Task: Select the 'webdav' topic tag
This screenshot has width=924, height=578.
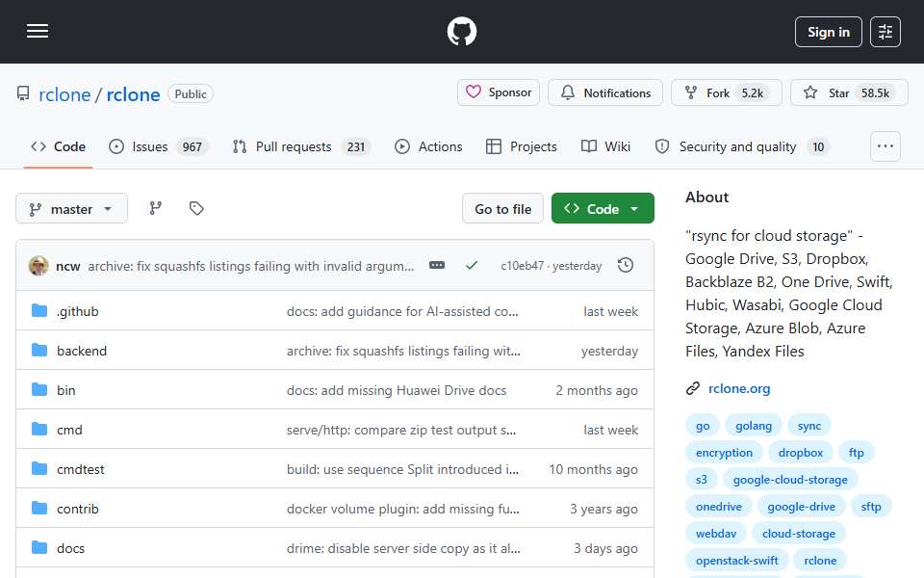Action: (x=716, y=534)
